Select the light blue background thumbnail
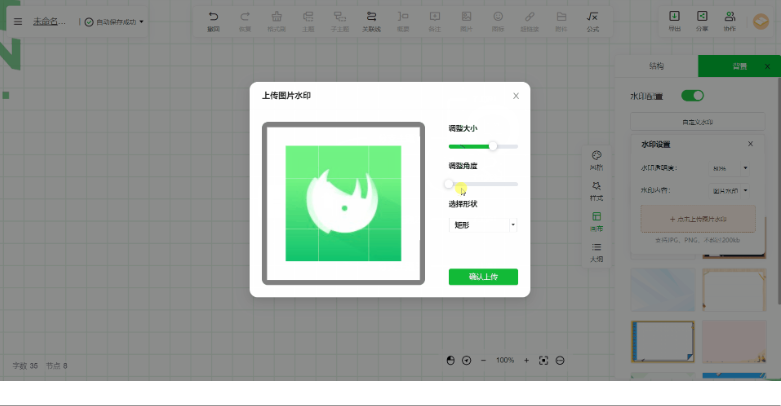Viewport: 781px width, 406px height. coord(663,289)
